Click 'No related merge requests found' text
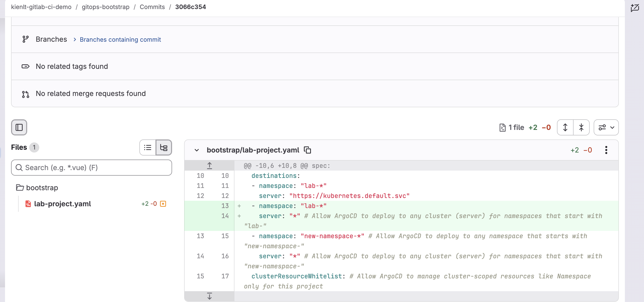The image size is (644, 302). click(x=91, y=93)
